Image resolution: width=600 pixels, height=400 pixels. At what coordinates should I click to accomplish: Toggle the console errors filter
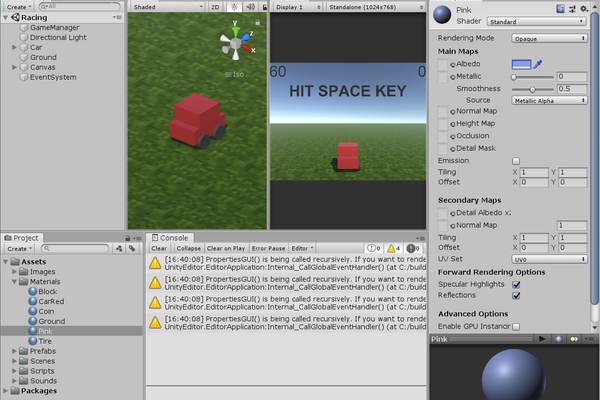click(x=413, y=248)
